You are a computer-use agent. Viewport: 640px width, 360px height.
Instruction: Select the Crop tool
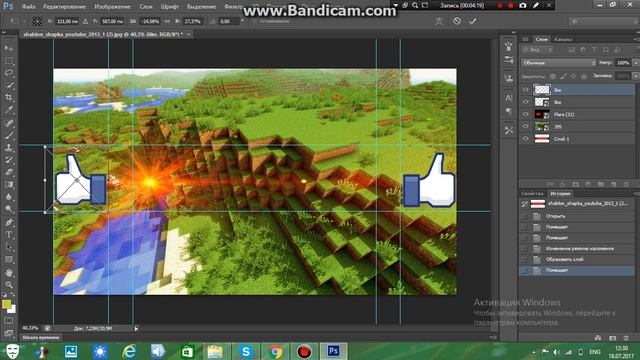9,98
